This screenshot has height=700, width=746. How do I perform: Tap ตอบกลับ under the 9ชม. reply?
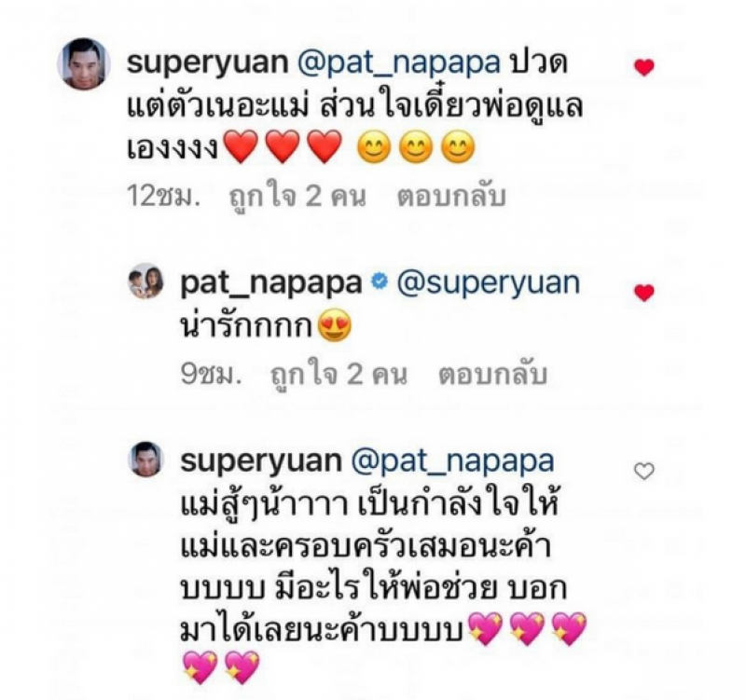coord(493,376)
